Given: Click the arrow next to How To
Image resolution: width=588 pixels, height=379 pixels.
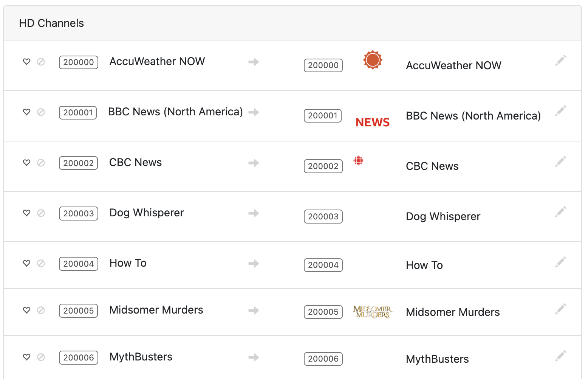Looking at the screenshot, I should pos(254,263).
